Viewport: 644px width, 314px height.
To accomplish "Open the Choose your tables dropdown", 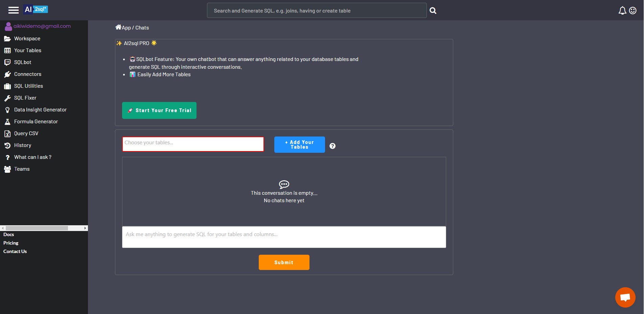I will click(x=193, y=144).
